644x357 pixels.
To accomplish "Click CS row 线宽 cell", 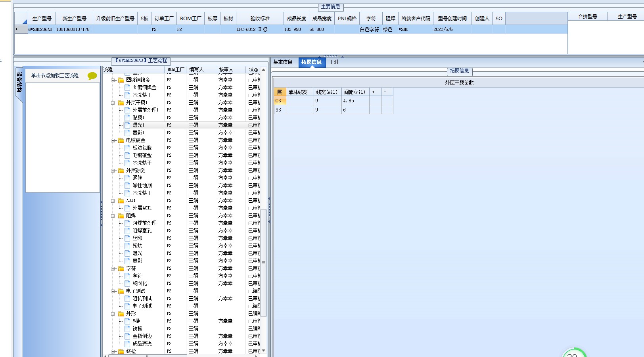I will tap(328, 101).
